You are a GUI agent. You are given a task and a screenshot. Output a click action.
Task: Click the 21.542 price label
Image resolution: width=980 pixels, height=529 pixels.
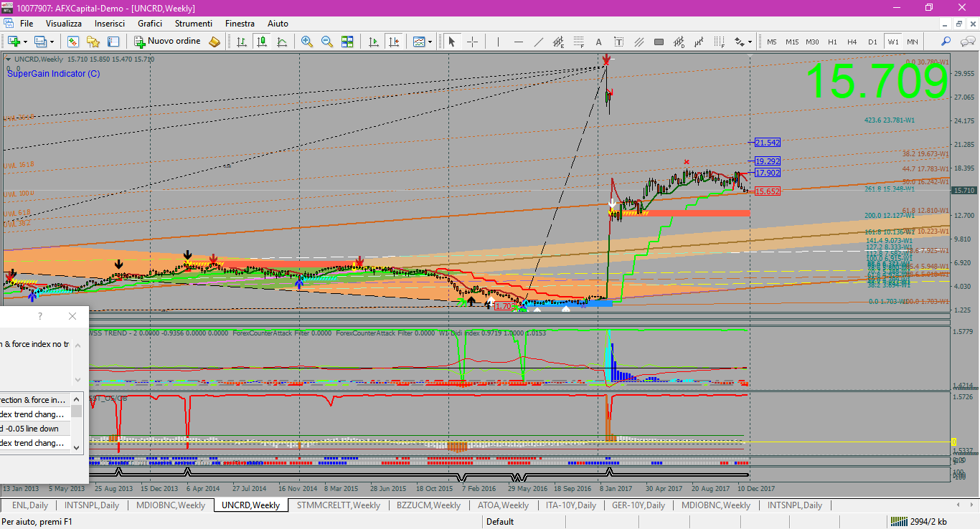(x=768, y=143)
